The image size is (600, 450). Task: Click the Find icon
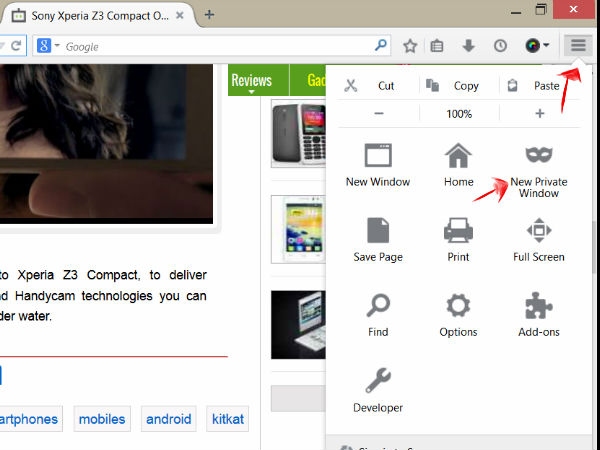coord(378,305)
